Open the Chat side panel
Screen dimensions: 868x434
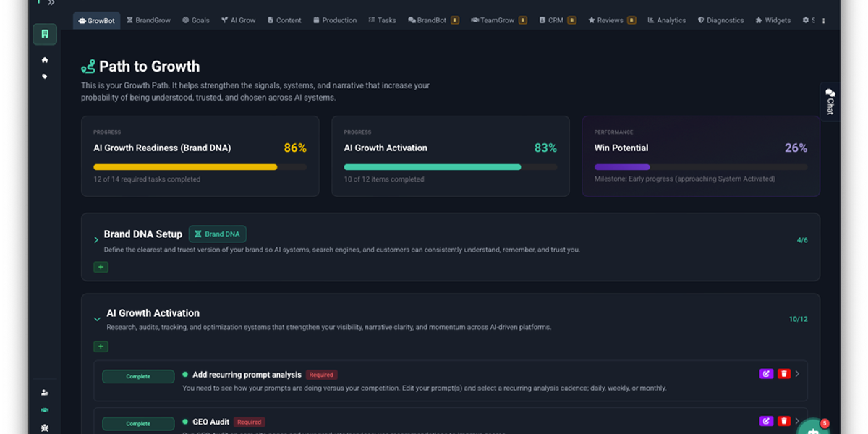pyautogui.click(x=830, y=101)
